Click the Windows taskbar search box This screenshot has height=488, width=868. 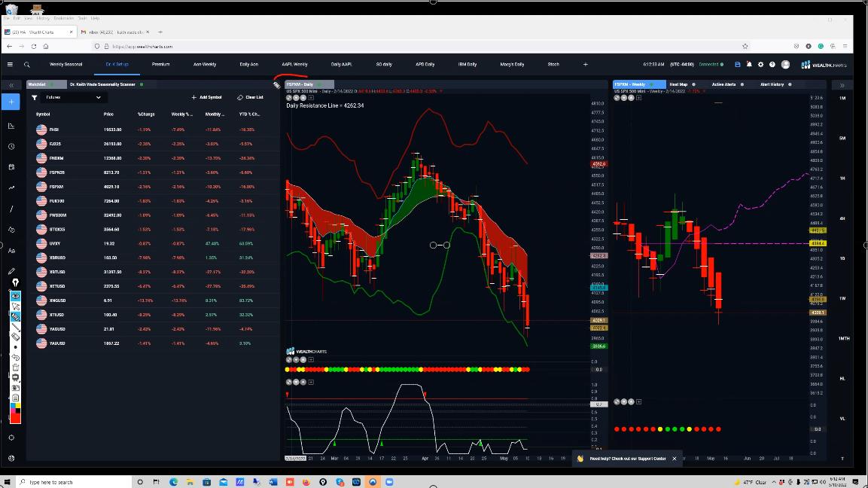point(73,482)
